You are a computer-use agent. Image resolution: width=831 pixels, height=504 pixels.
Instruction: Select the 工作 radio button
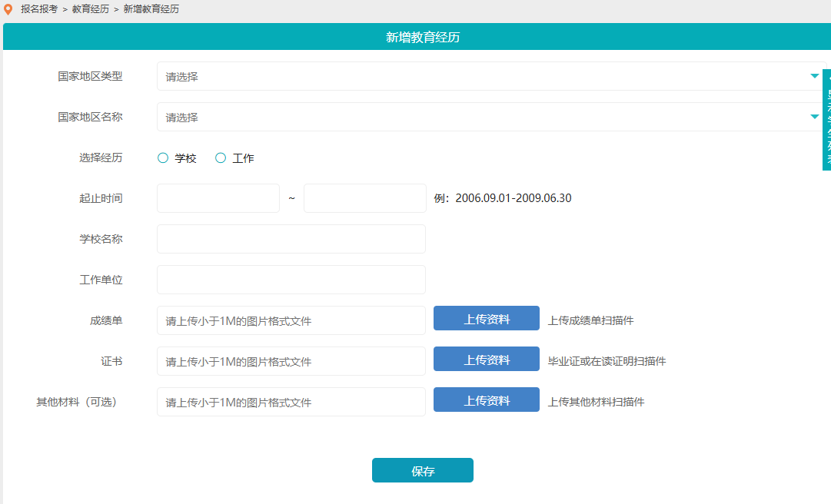pyautogui.click(x=221, y=157)
